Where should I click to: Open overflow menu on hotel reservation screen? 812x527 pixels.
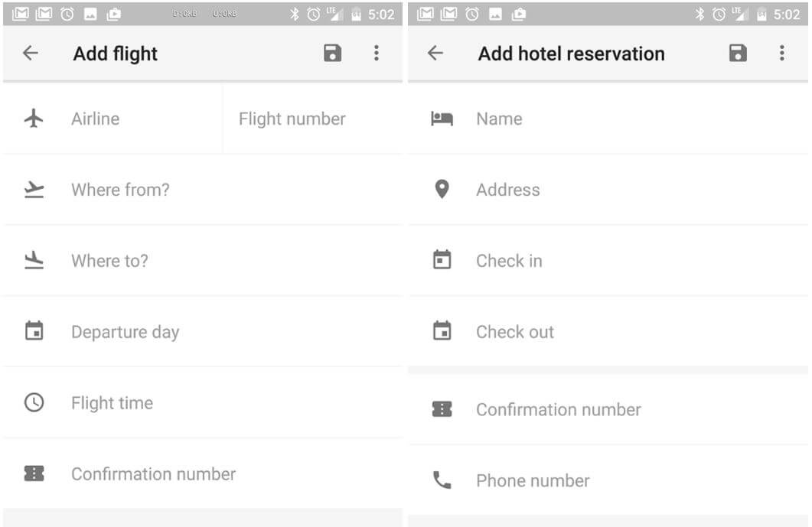(x=781, y=53)
